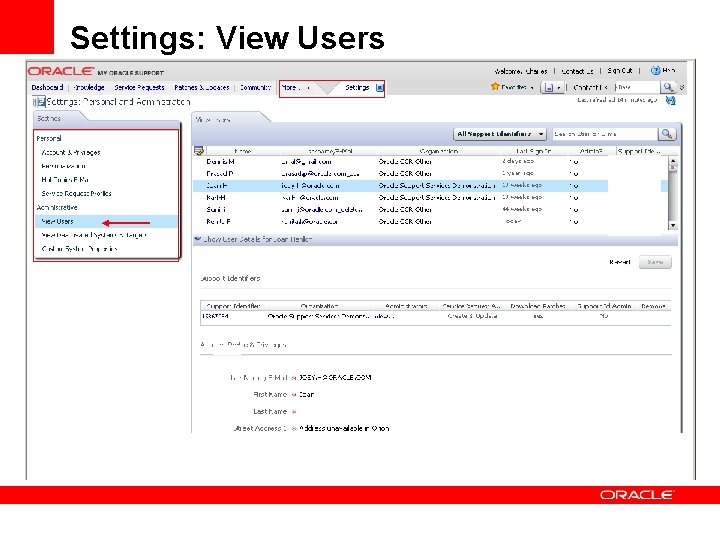Click the Support Identifier column header
Screen dimensions: 720x540
click(233, 306)
